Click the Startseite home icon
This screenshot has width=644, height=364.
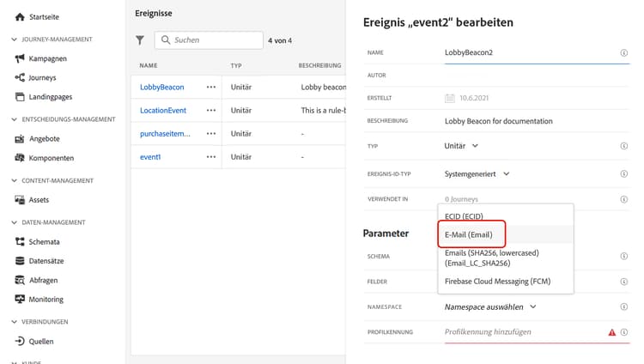pos(20,17)
